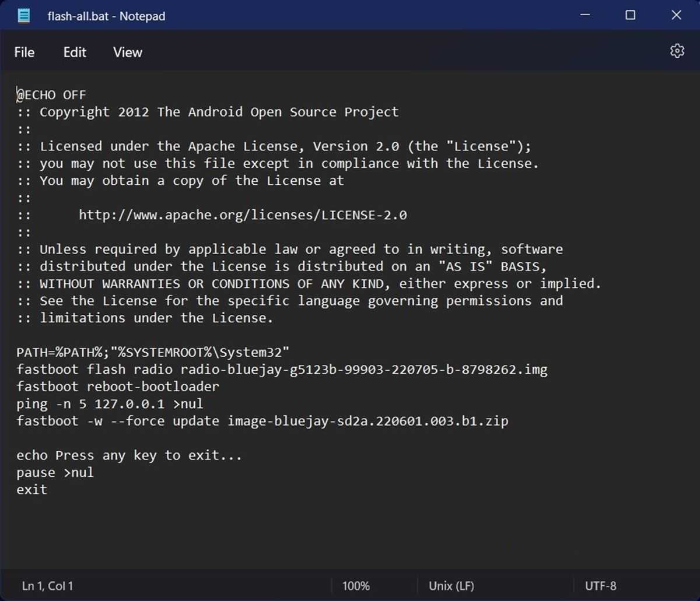Open the File menu

(24, 52)
